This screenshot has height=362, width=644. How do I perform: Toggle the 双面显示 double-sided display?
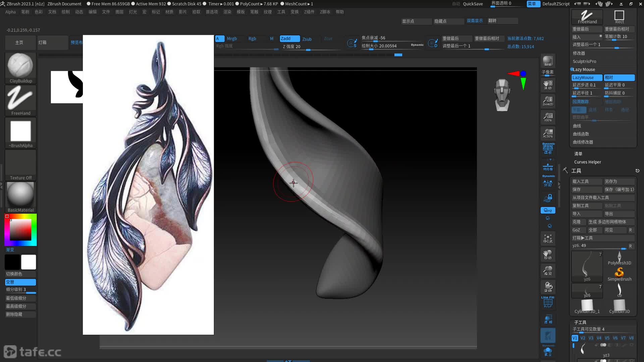click(475, 21)
